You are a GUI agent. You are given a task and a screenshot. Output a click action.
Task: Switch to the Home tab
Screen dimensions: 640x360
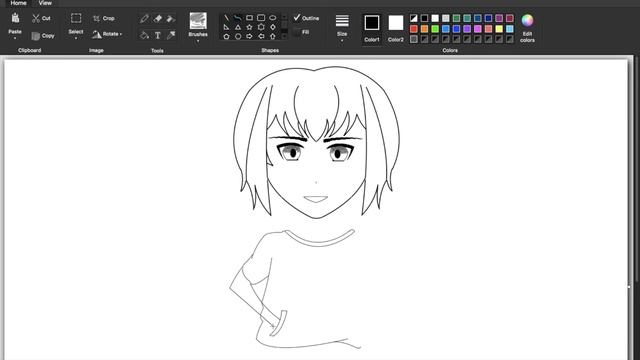pos(18,3)
